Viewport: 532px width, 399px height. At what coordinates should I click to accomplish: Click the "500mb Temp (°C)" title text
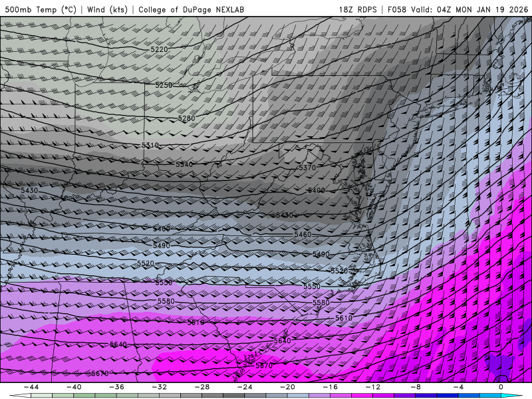[x=41, y=9]
